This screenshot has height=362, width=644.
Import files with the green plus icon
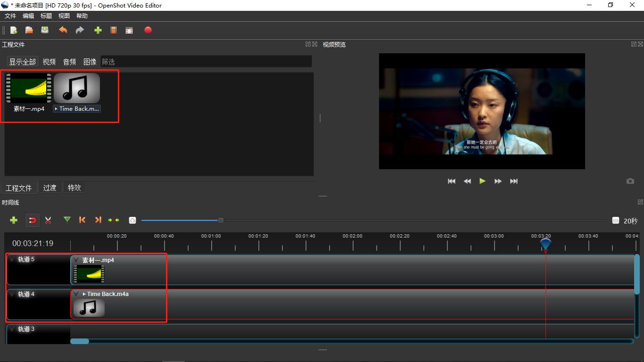[x=98, y=30]
